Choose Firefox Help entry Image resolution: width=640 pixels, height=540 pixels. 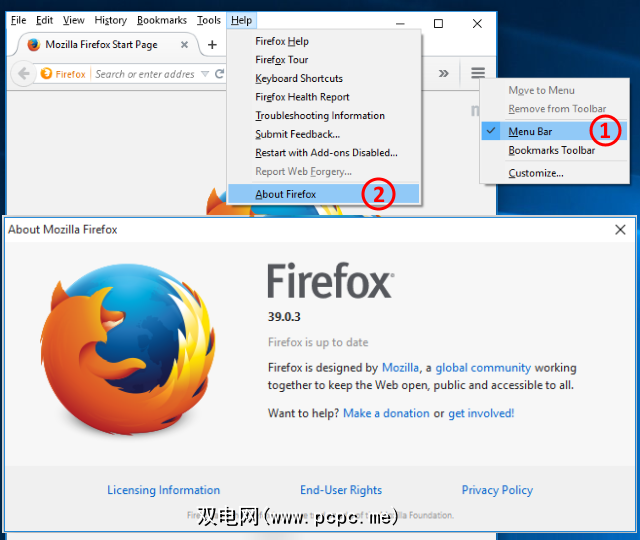pos(324,41)
